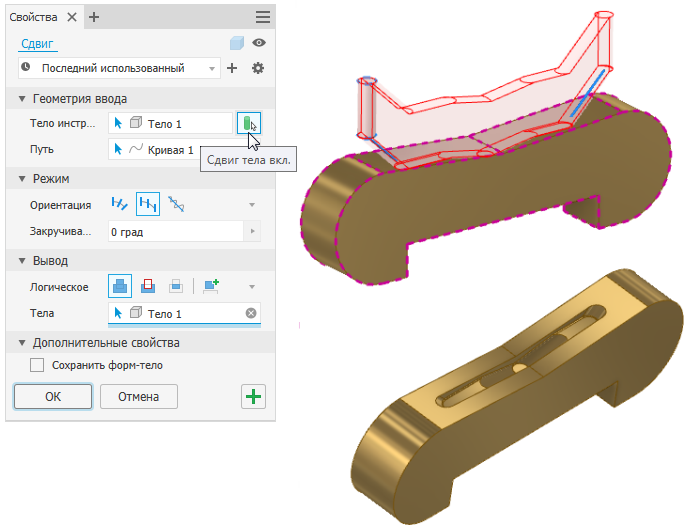Open the Закручивание value flyout arrow
Image resolution: width=684 pixels, height=530 pixels.
coord(253,231)
